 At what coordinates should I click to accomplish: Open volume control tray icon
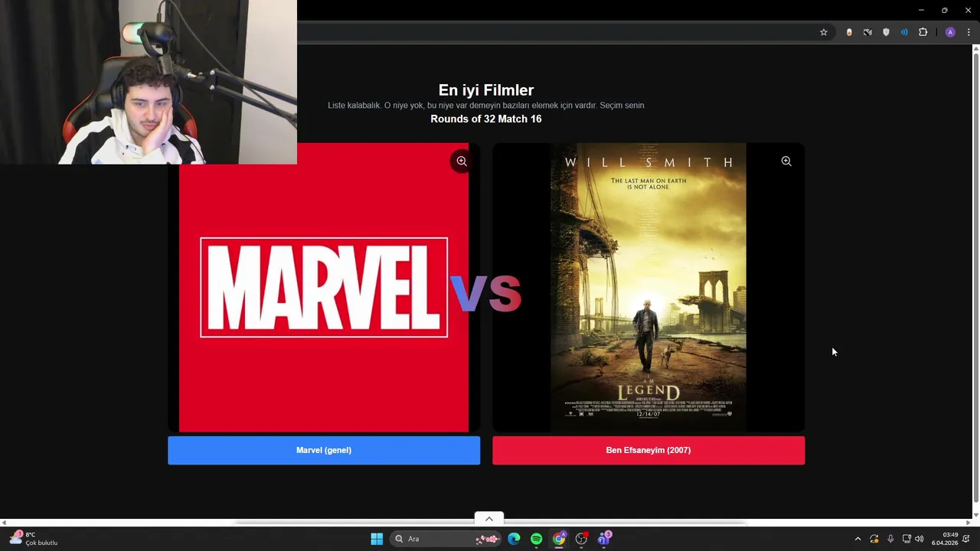click(920, 539)
